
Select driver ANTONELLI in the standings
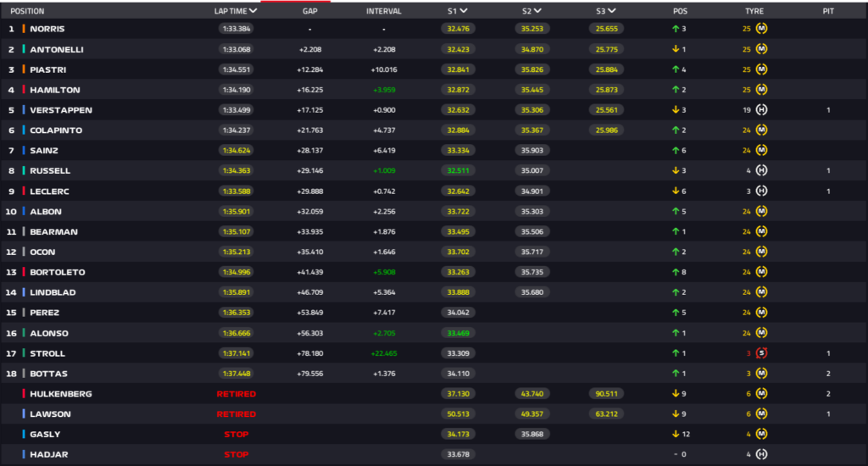pyautogui.click(x=57, y=49)
